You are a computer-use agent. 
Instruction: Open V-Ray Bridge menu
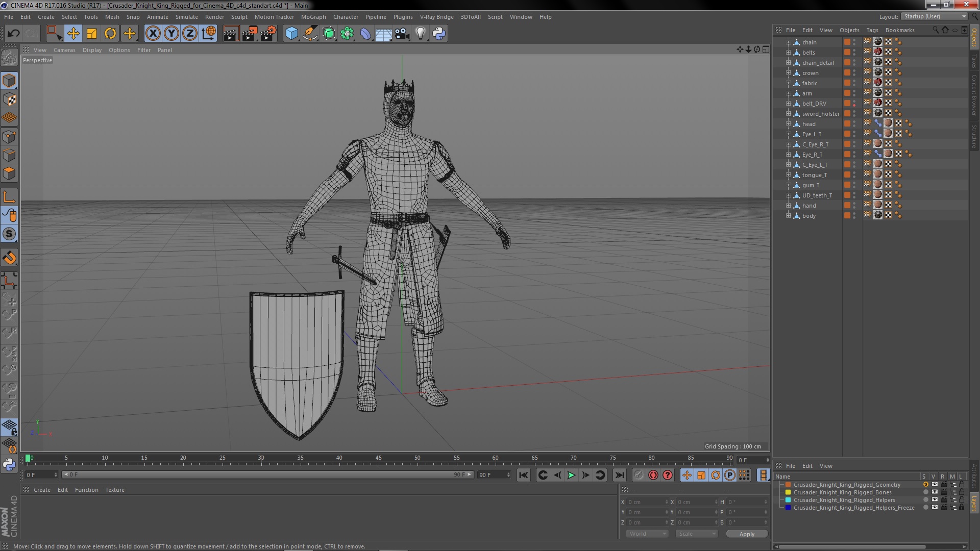click(x=436, y=17)
